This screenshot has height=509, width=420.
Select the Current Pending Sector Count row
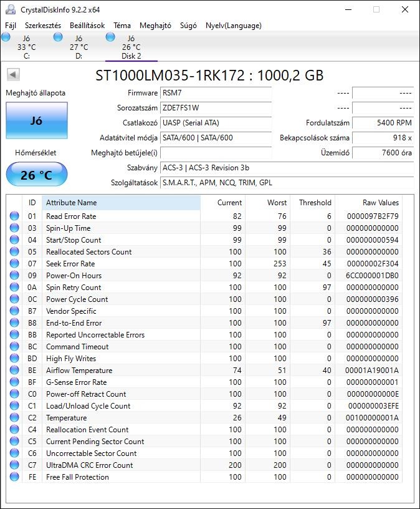click(206, 441)
